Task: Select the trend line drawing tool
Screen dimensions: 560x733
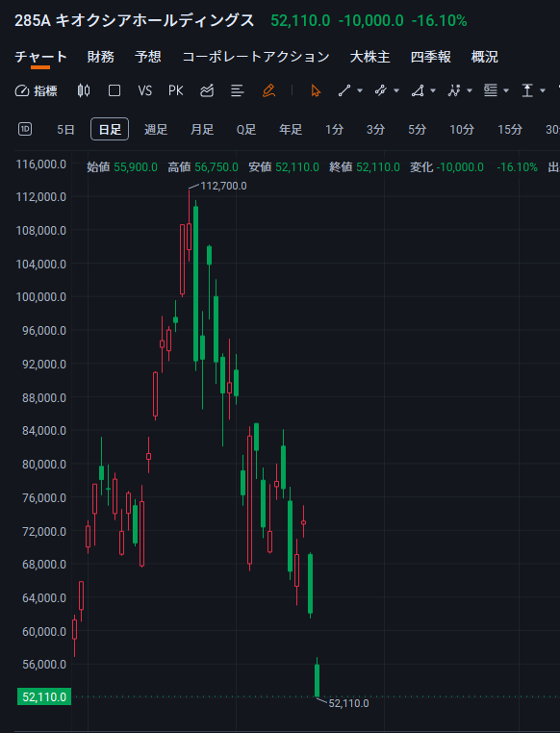Action: pos(344,90)
